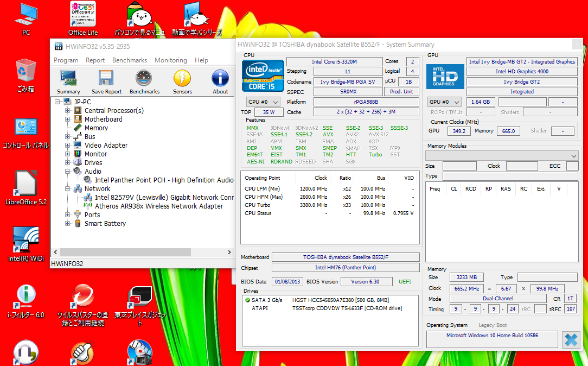The width and height of the screenshot is (588, 366).
Task: Collapse the Audio node
Action: (67, 171)
